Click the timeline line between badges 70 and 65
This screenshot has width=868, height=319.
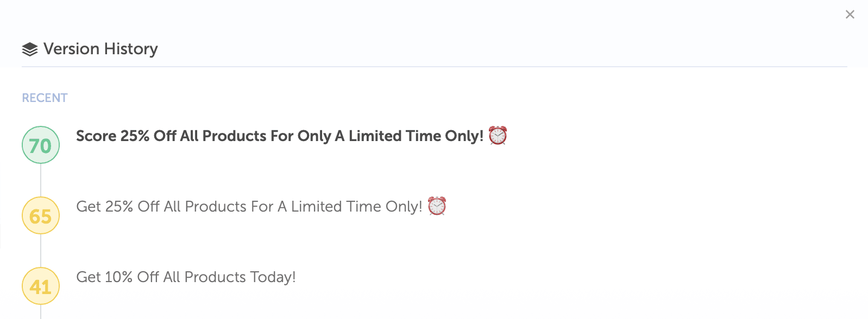[x=41, y=180]
